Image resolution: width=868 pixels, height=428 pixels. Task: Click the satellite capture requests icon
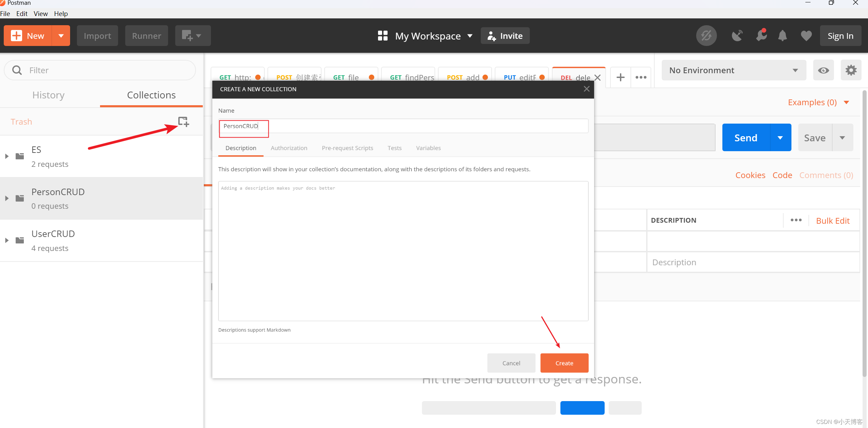[737, 36]
